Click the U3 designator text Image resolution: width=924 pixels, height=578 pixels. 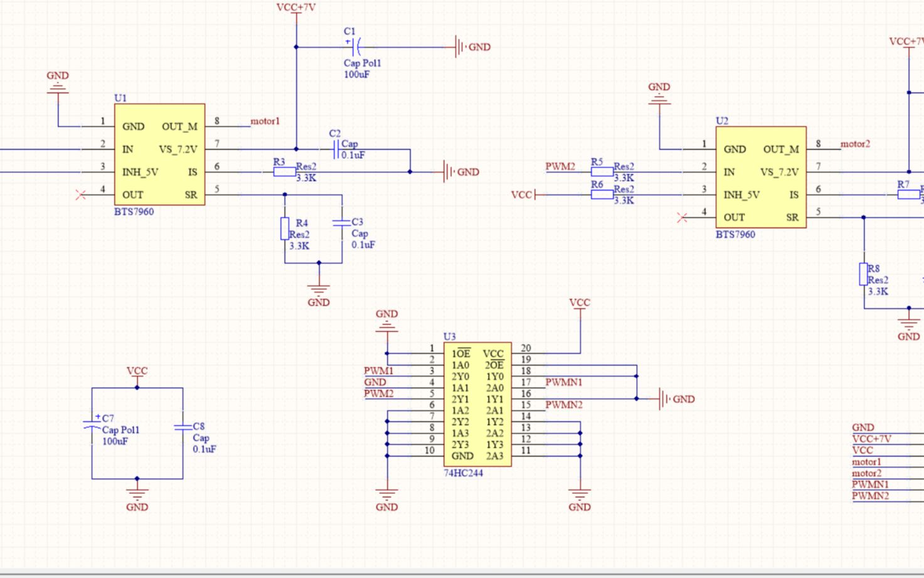[450, 336]
